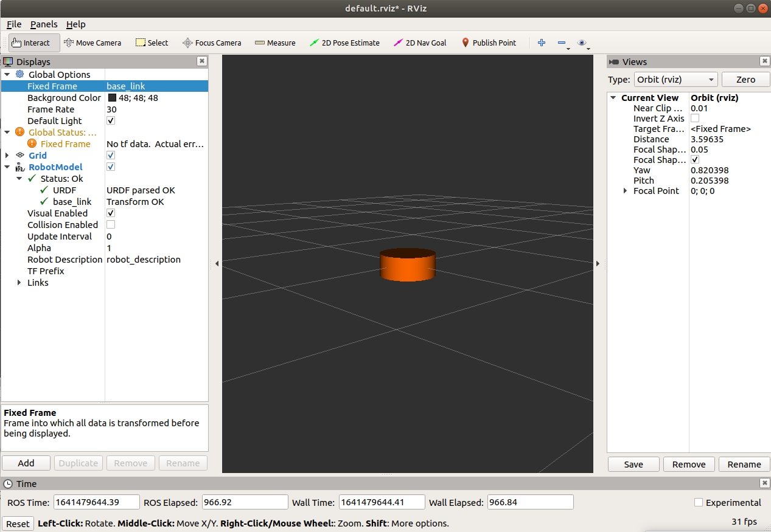
Task: Open the Panels menu
Action: (x=44, y=24)
